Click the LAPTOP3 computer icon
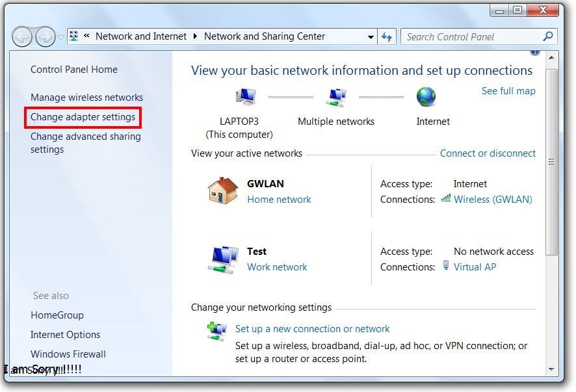 coord(246,97)
